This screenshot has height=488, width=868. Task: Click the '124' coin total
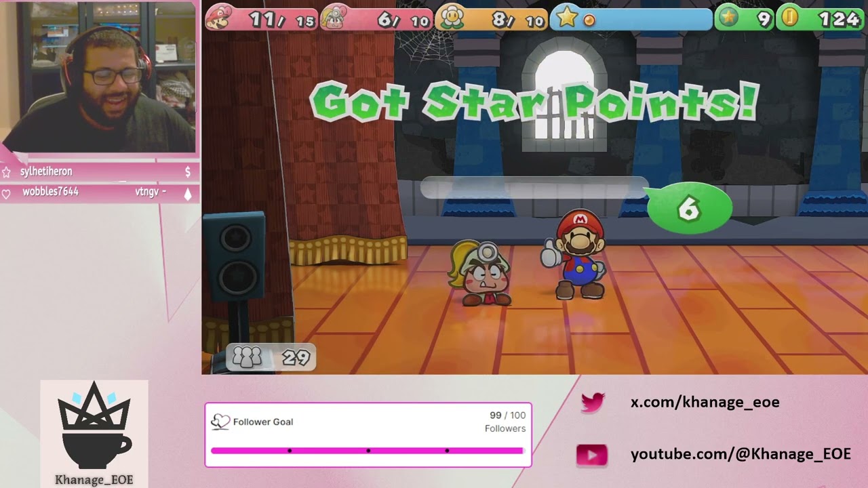tap(840, 20)
